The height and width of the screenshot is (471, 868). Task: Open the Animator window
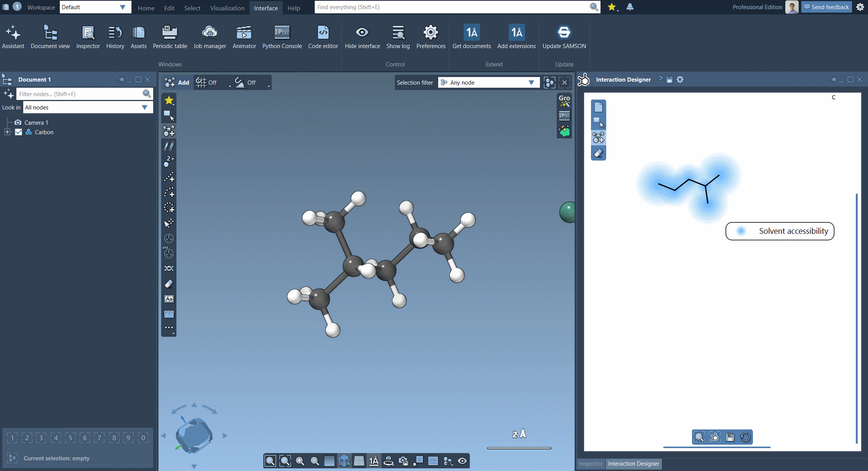(x=244, y=36)
